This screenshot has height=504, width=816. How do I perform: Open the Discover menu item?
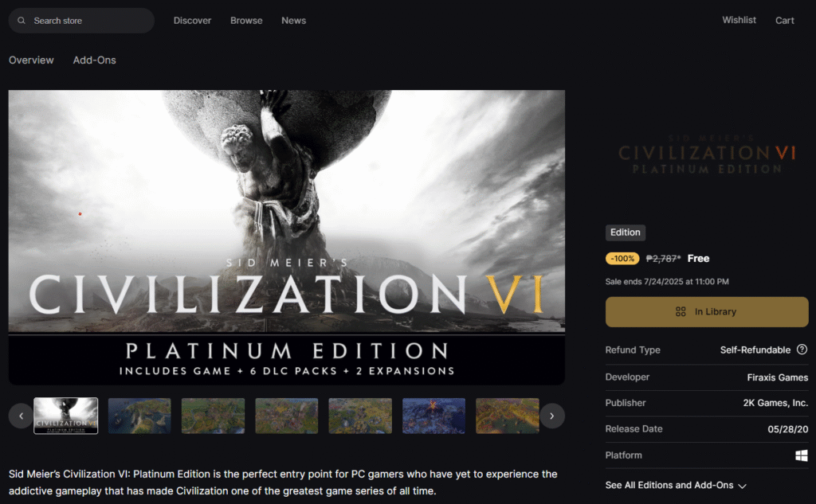click(x=193, y=21)
